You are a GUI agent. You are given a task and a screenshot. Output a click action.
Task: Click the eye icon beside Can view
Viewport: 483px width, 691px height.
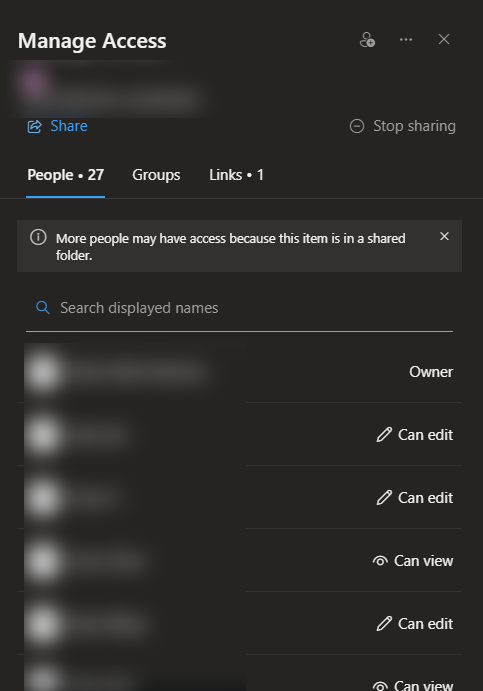pos(380,561)
